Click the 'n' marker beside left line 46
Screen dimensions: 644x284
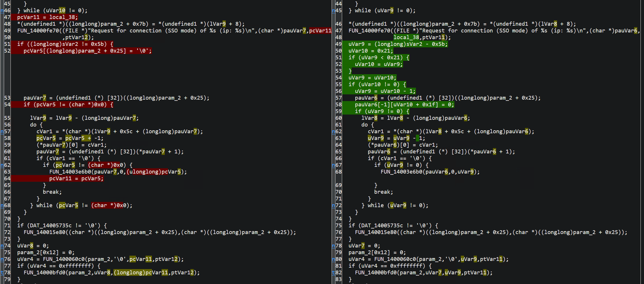[2, 11]
